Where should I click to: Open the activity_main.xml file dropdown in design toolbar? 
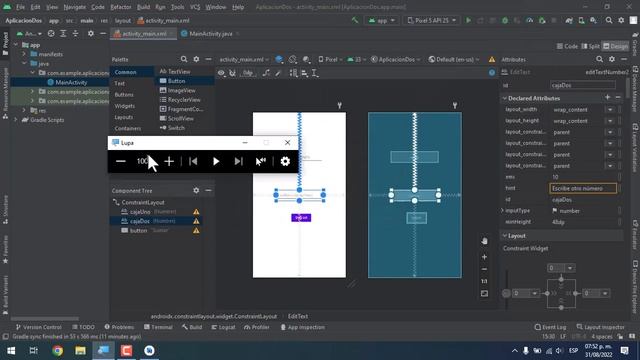pyautogui.click(x=244, y=59)
